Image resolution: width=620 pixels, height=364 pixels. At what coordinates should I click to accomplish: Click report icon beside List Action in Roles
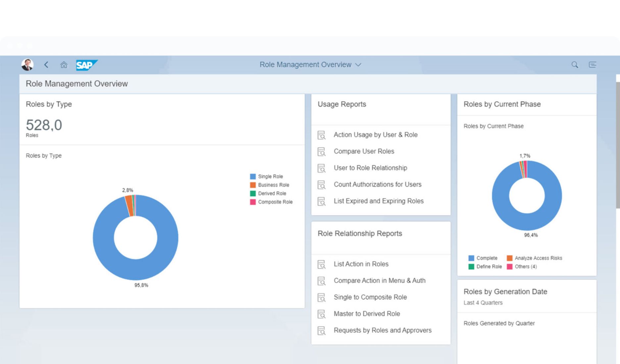(321, 264)
